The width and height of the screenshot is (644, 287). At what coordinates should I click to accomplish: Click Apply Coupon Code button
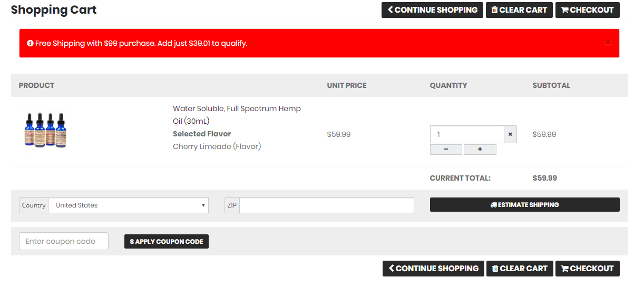click(167, 242)
